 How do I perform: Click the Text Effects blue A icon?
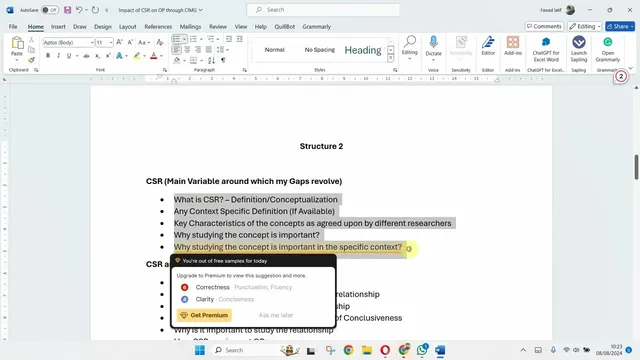click(x=119, y=56)
